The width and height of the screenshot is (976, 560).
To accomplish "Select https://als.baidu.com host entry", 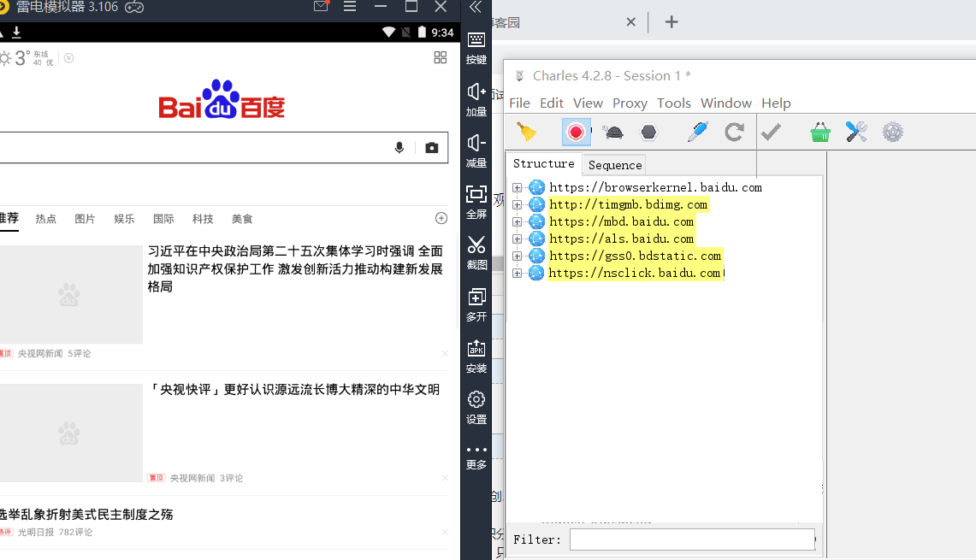I will click(621, 239).
